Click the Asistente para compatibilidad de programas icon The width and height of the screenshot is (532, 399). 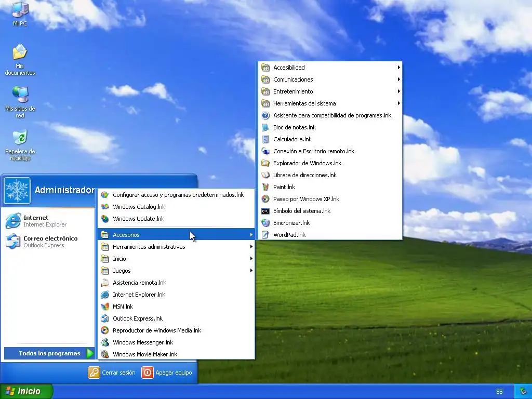pyautogui.click(x=265, y=115)
